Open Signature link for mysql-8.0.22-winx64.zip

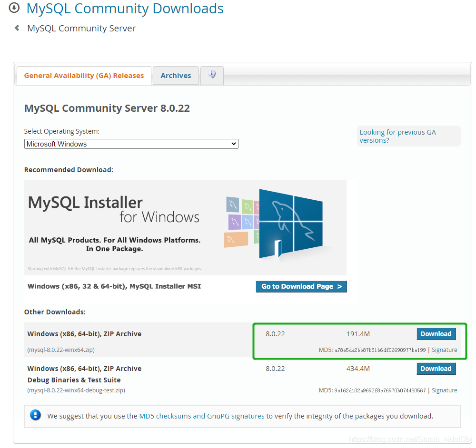click(445, 350)
